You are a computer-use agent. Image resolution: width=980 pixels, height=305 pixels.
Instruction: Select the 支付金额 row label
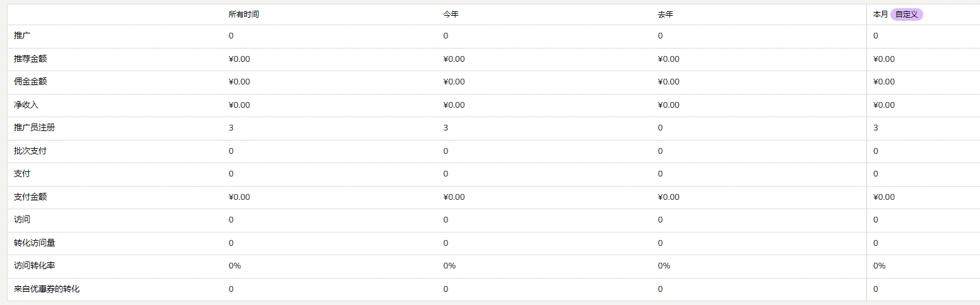[30, 197]
